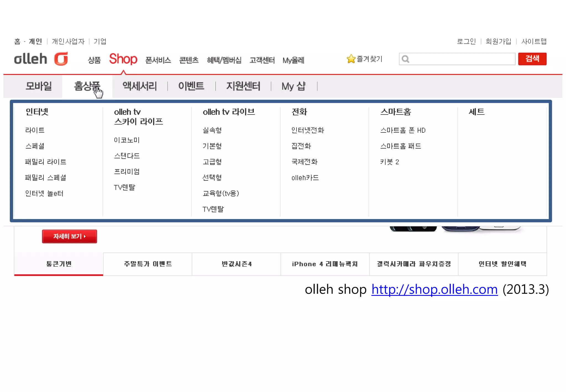Click the favorites star icon

(x=351, y=59)
